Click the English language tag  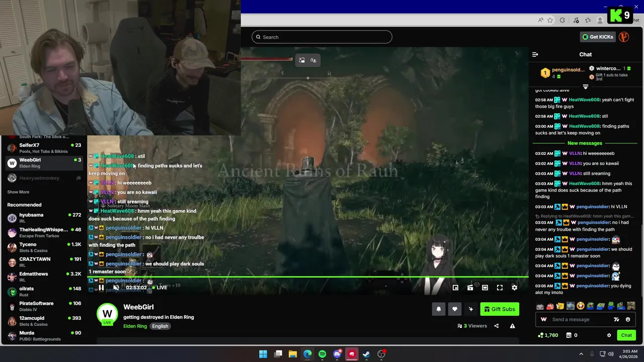(160, 326)
